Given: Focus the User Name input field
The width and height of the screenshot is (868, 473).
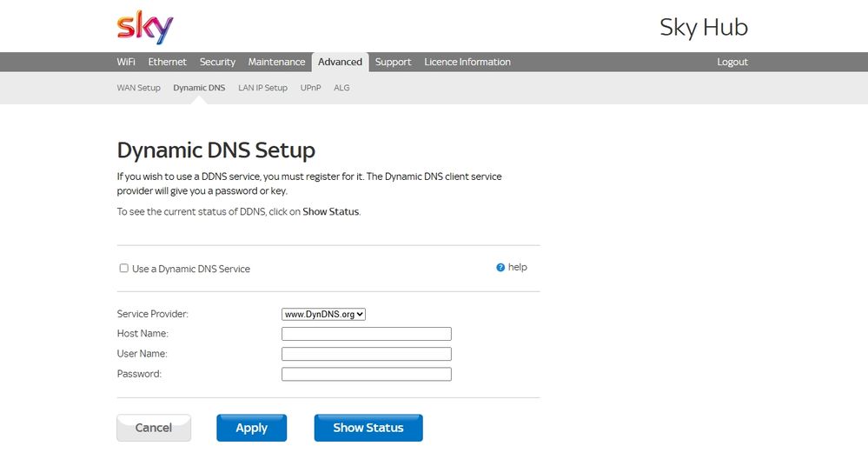Looking at the screenshot, I should click(x=367, y=354).
